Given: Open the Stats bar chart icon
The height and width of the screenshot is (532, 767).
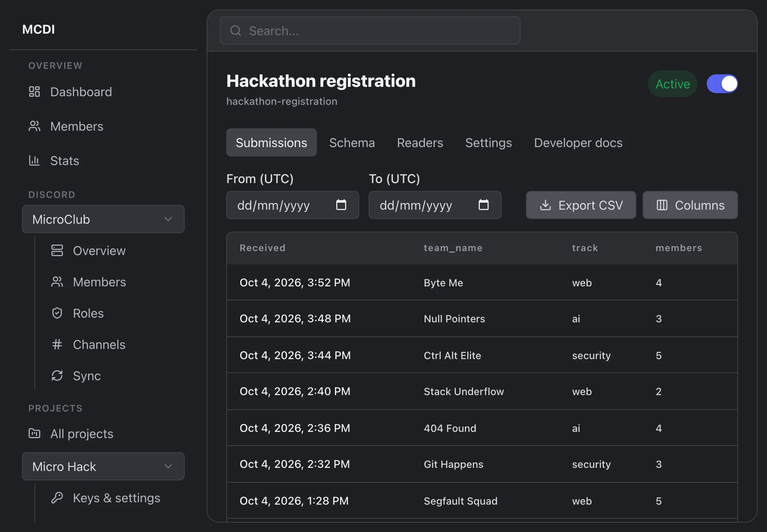Looking at the screenshot, I should pyautogui.click(x=34, y=160).
